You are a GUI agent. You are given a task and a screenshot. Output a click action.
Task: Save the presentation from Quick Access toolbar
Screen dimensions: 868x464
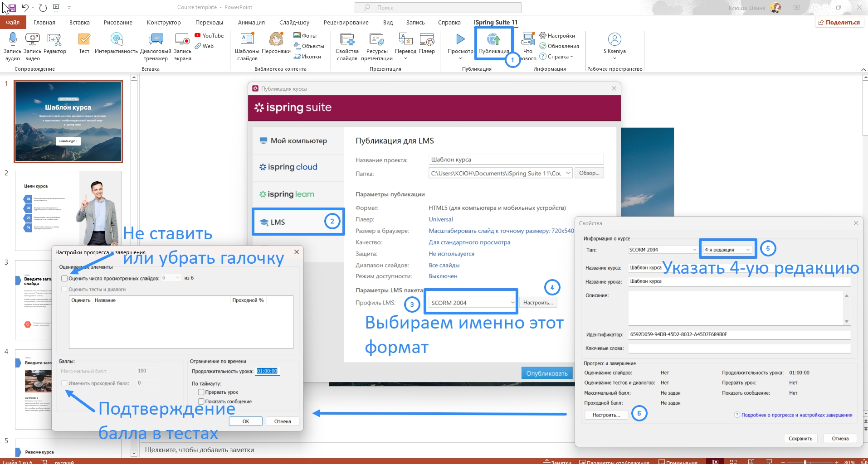click(x=12, y=8)
